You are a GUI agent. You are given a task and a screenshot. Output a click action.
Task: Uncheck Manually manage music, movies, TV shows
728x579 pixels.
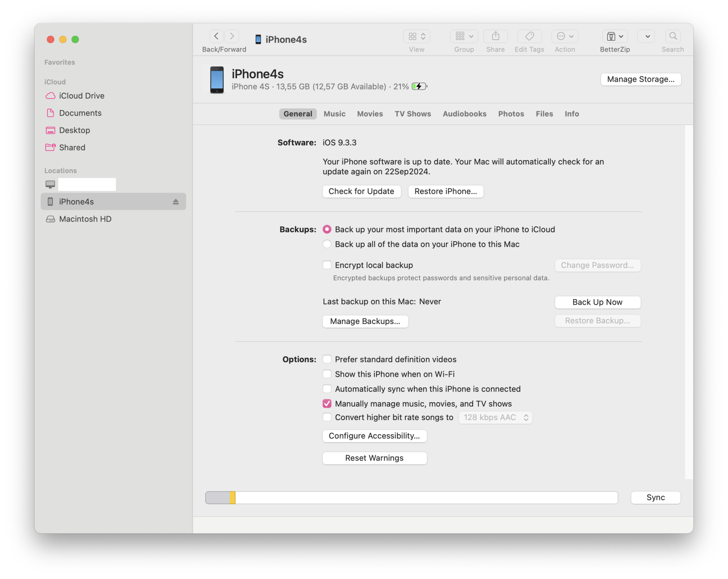click(x=327, y=404)
